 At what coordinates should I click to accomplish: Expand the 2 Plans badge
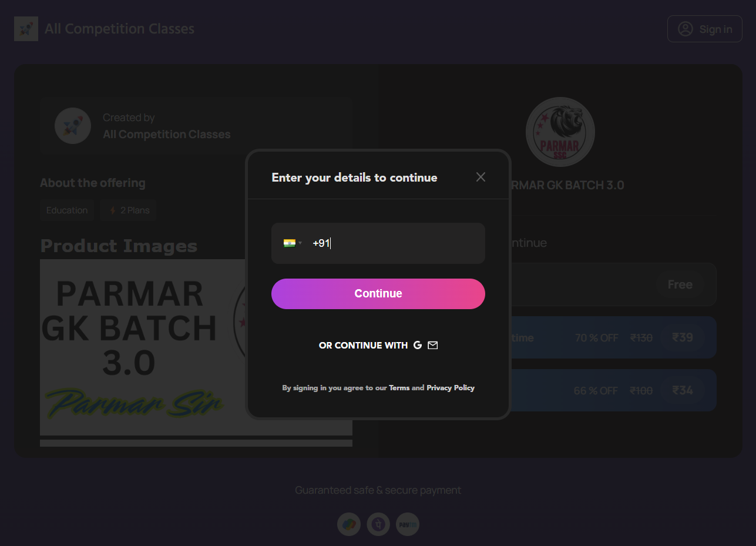pos(127,210)
